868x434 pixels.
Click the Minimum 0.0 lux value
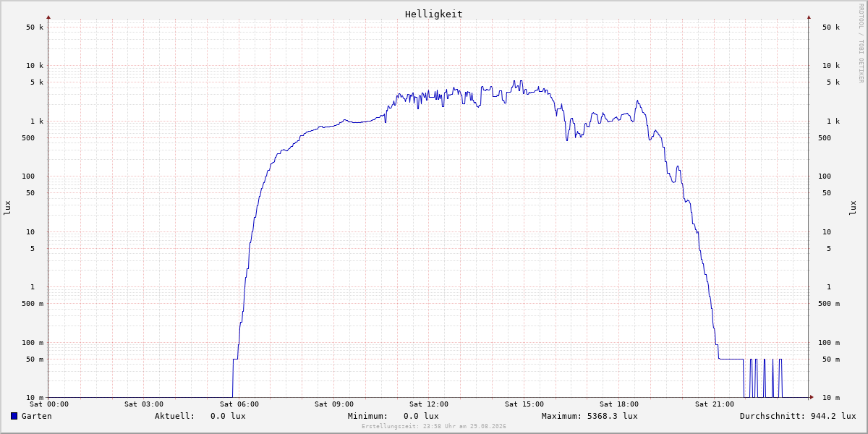click(421, 416)
